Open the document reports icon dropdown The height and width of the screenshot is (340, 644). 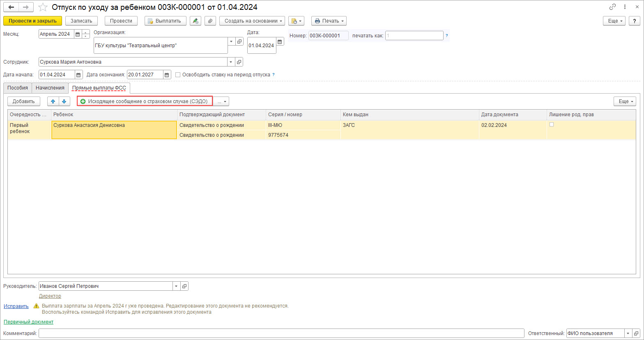point(296,21)
